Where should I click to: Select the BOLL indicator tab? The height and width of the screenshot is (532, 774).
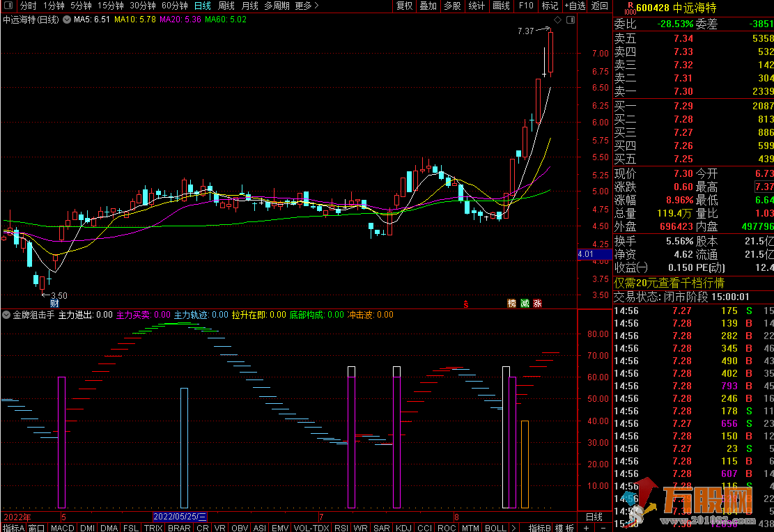(x=495, y=528)
